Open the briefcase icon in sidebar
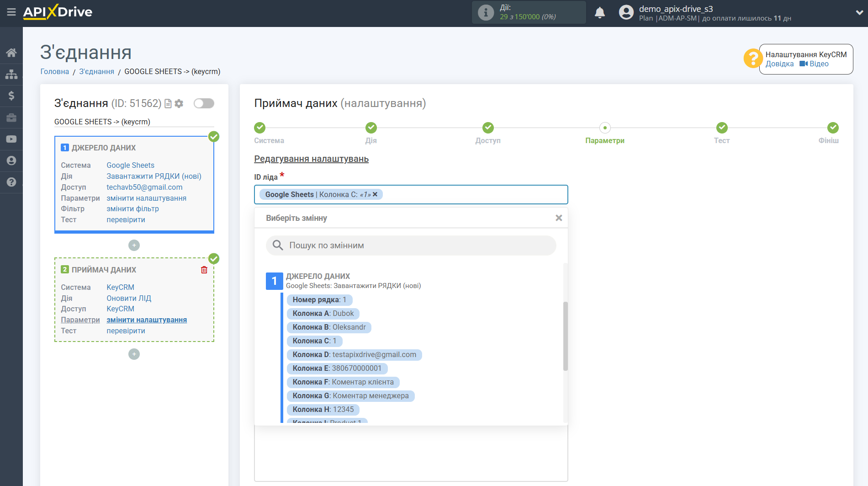 [x=11, y=117]
